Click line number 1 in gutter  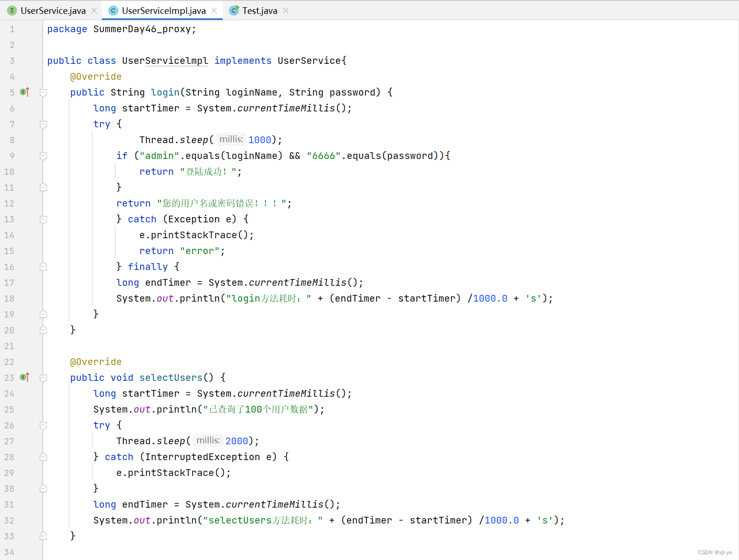pos(12,29)
